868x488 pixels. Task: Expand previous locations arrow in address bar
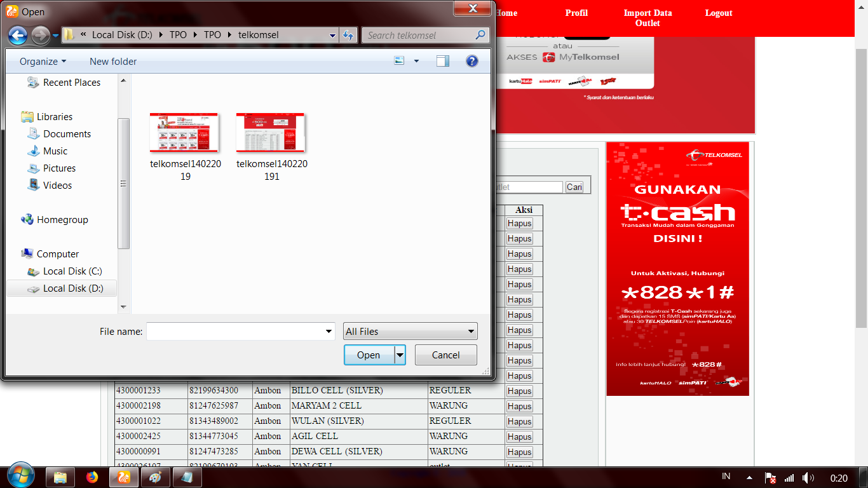(x=333, y=36)
